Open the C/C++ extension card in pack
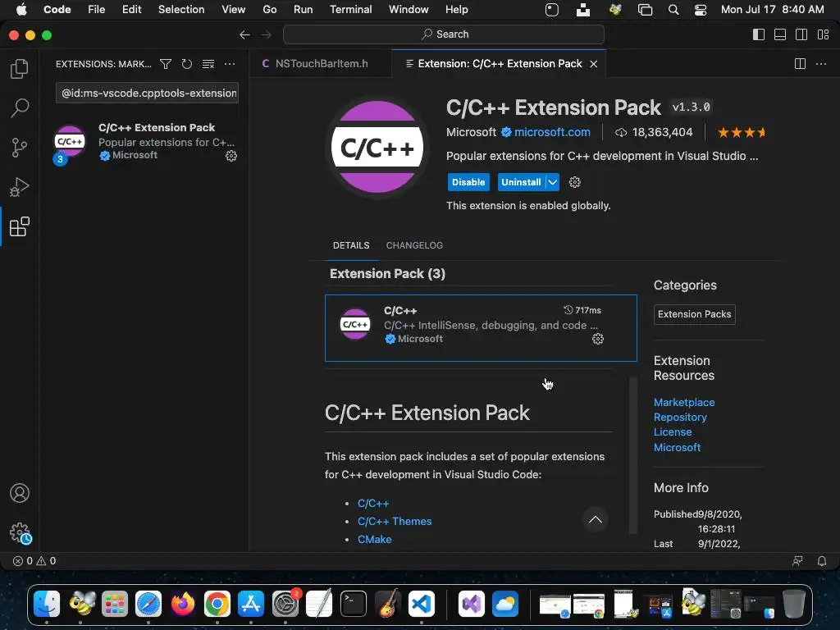 [481, 328]
